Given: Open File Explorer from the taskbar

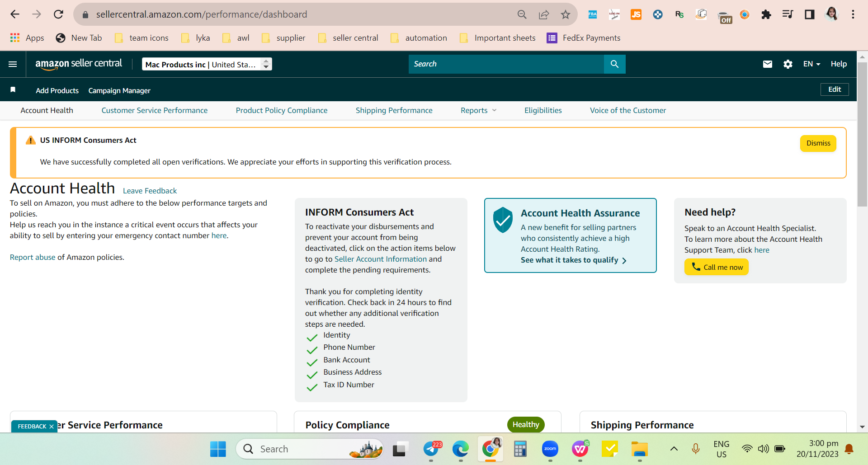Looking at the screenshot, I should point(640,449).
